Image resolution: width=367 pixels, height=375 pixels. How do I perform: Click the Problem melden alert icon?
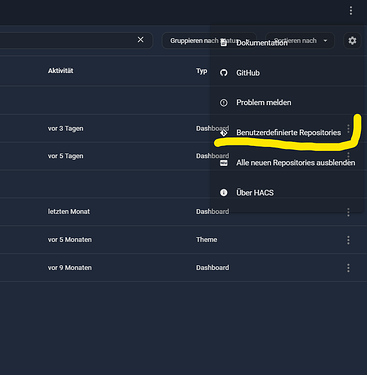tap(224, 103)
